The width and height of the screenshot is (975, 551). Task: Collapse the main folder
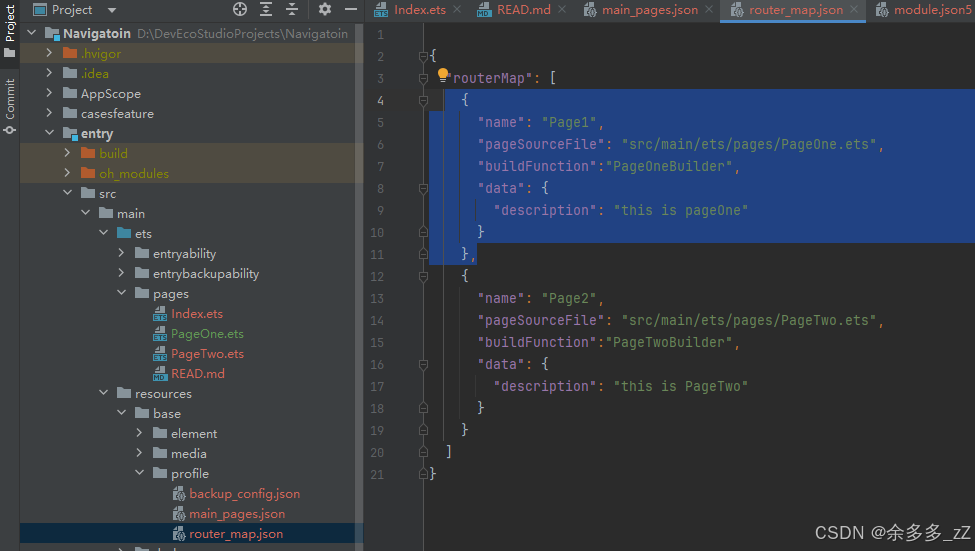(85, 213)
